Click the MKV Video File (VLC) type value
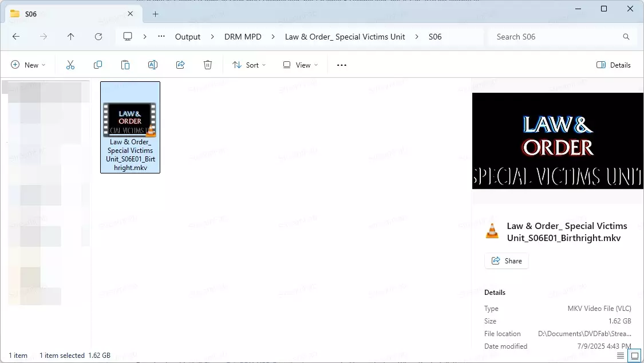The height and width of the screenshot is (363, 644). tap(599, 309)
